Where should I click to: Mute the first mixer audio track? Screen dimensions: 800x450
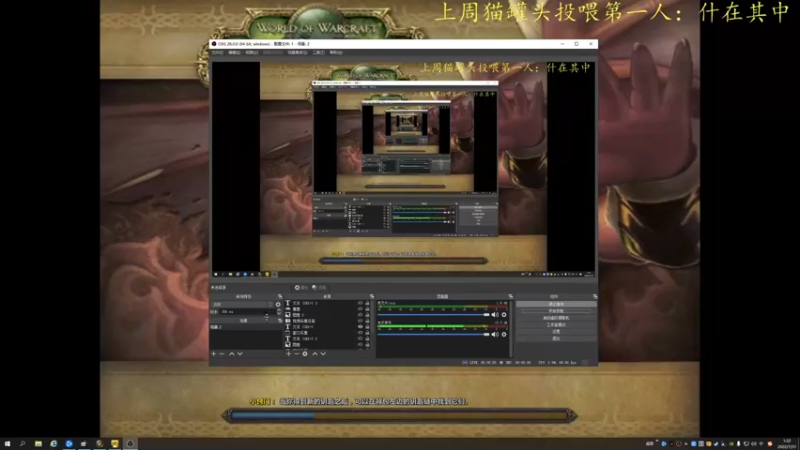494,315
